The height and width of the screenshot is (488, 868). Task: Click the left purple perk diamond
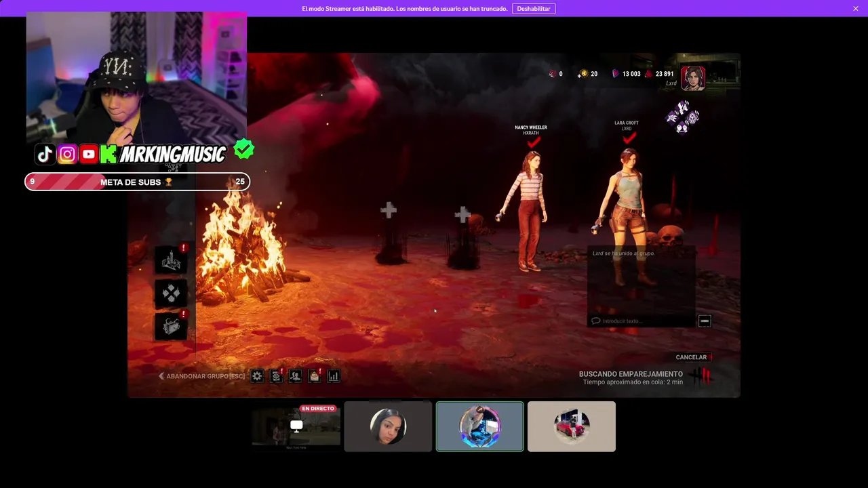tap(672, 118)
